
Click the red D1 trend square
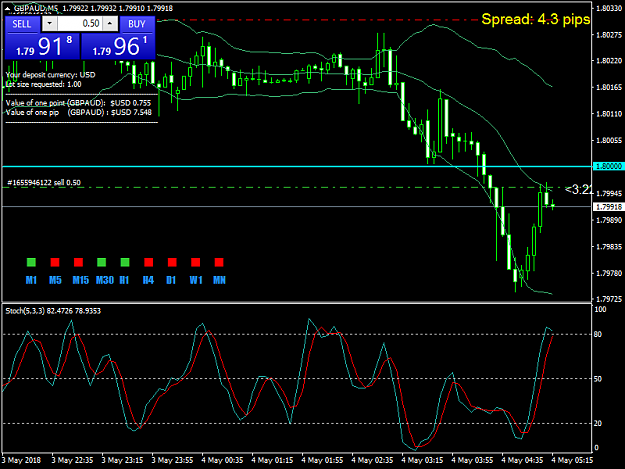[x=172, y=262]
